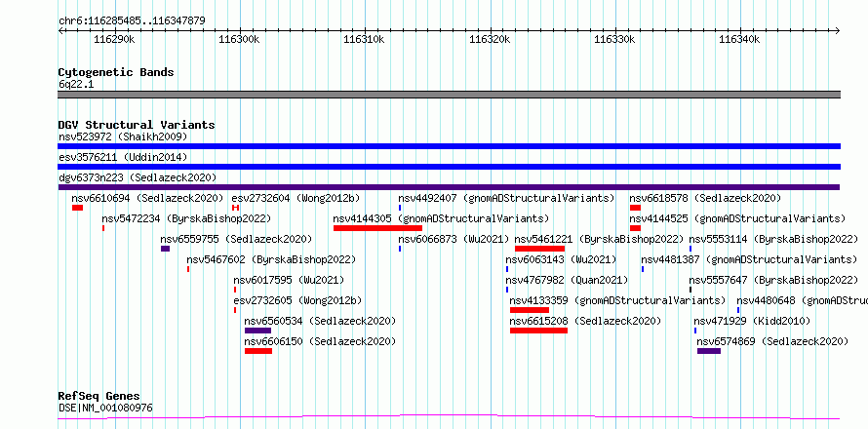
Task: Click the 116320k ruler label
Action: (490, 40)
